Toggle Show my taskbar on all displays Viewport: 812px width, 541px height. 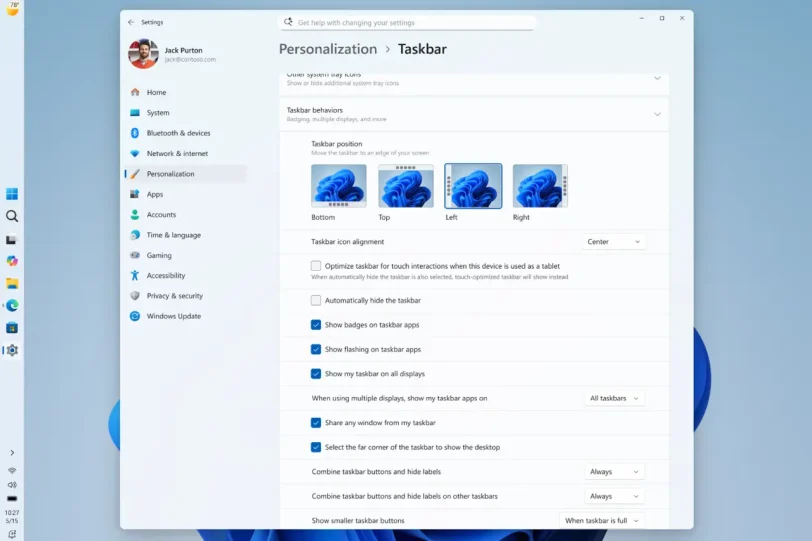[x=316, y=374]
